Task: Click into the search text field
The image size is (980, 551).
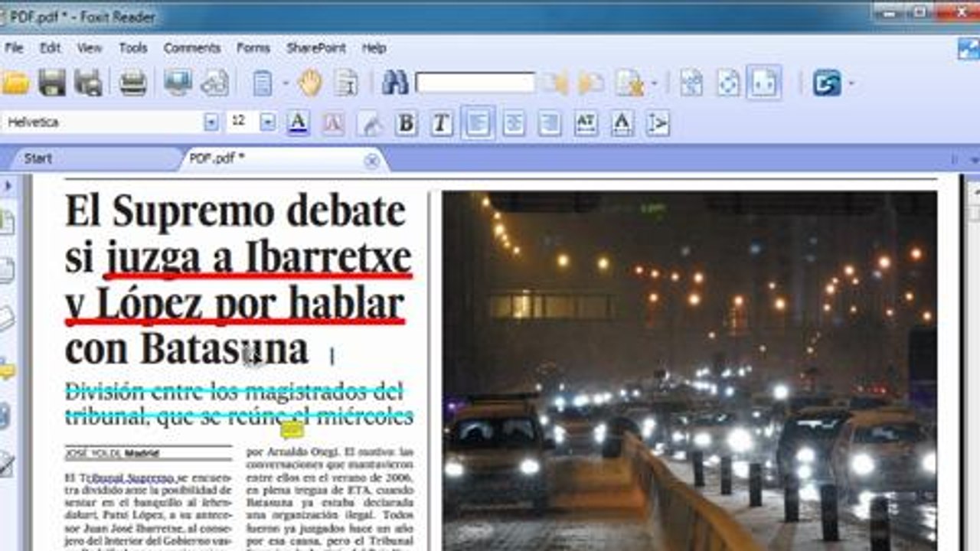Action: point(475,83)
